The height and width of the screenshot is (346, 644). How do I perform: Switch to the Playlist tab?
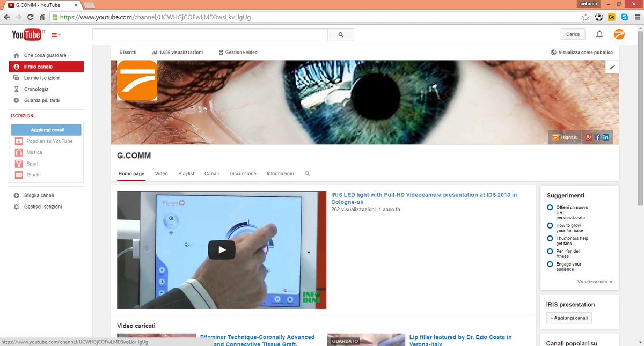click(x=186, y=174)
